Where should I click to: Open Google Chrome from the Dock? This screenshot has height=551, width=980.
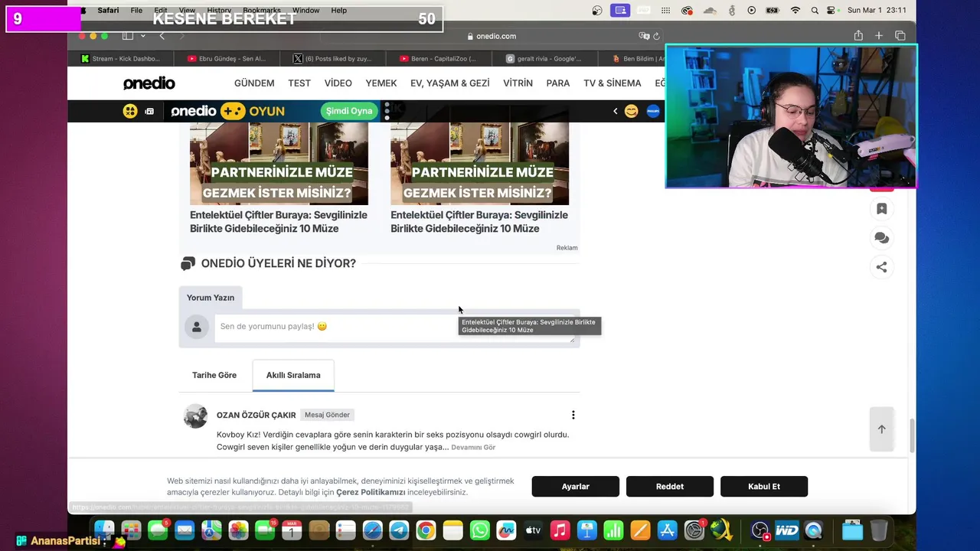(426, 530)
